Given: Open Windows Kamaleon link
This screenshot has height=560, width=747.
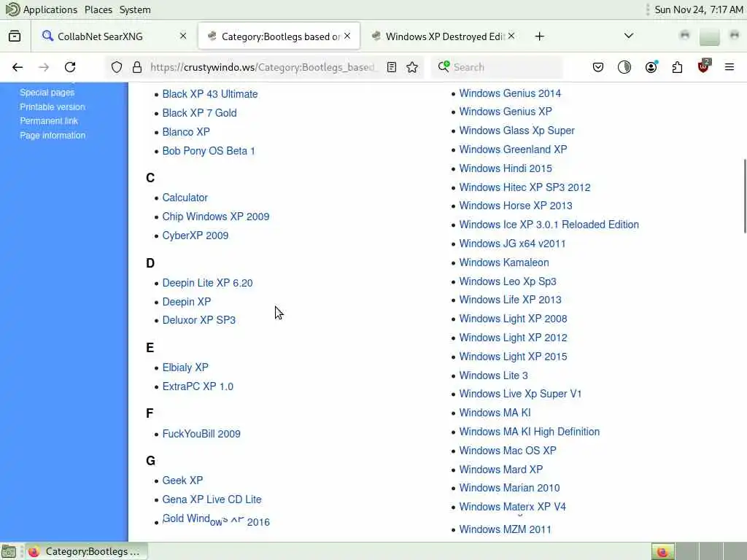Looking at the screenshot, I should 504,262.
